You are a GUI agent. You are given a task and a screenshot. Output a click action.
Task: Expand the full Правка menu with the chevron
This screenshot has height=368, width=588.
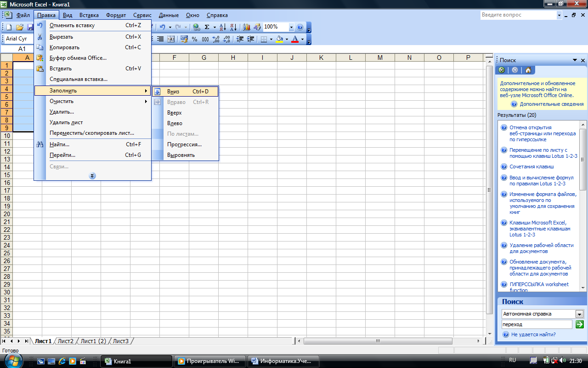92,175
